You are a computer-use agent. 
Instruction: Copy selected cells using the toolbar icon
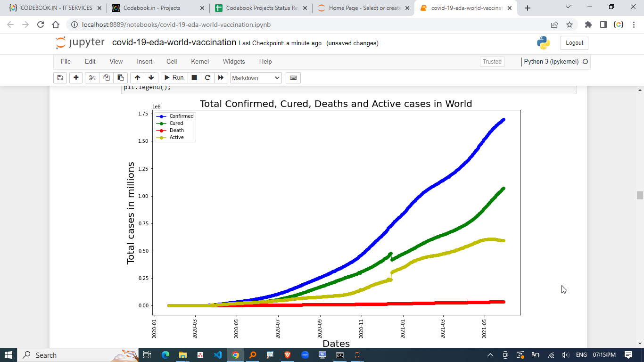(107, 78)
